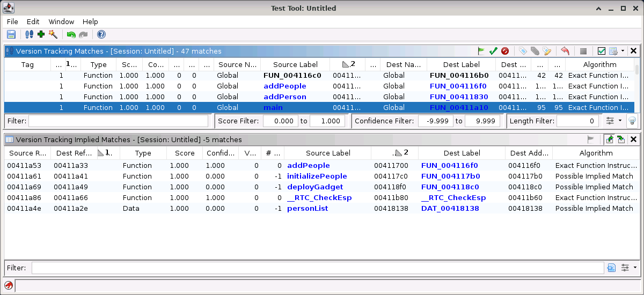Viewport: 644px width, 295px height.
Task: Toggle the light bulb filter button
Action: click(x=632, y=121)
